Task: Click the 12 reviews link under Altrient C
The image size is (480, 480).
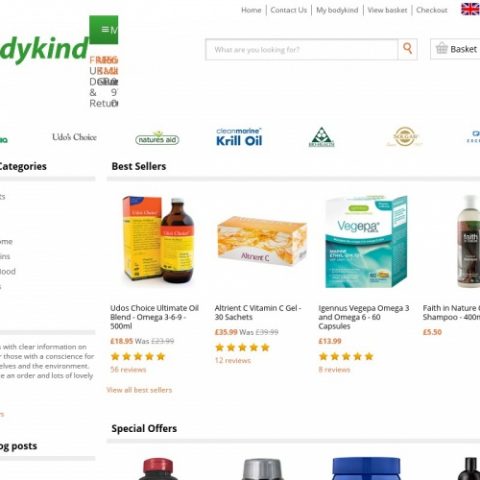Action: pos(233,360)
